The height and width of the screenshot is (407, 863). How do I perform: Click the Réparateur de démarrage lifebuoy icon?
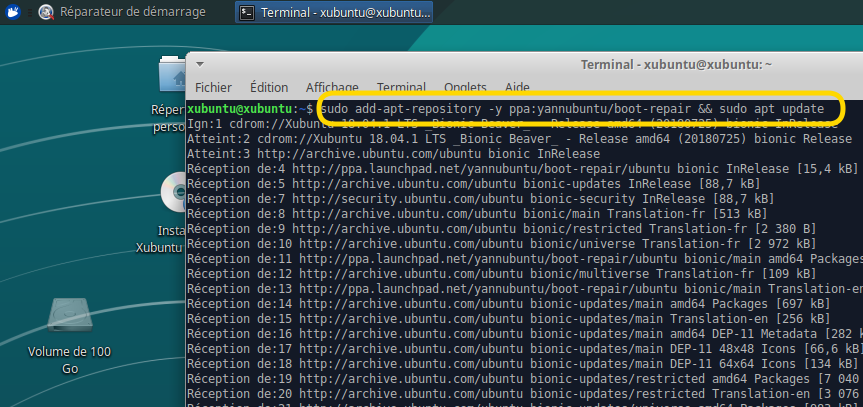[46, 12]
